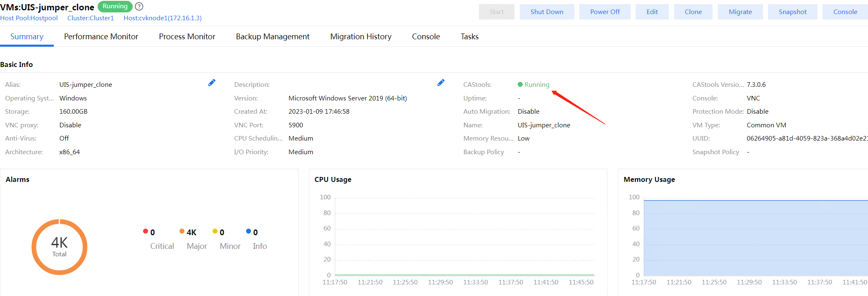Click the pencil icon to edit Description
Image resolution: width=868 pixels, height=296 pixels.
(441, 83)
